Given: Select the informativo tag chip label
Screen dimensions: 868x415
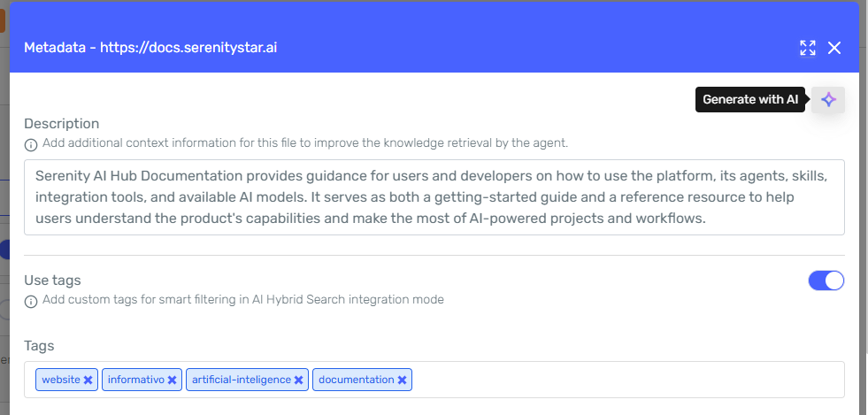Looking at the screenshot, I should coord(136,380).
